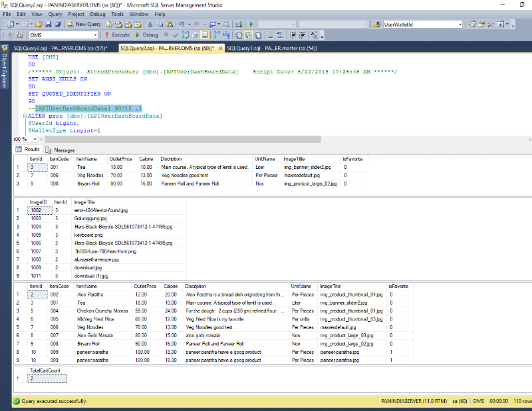Click the Parse query checkmark icon
Image resolution: width=532 pixels, height=411 pixels.
[x=176, y=35]
